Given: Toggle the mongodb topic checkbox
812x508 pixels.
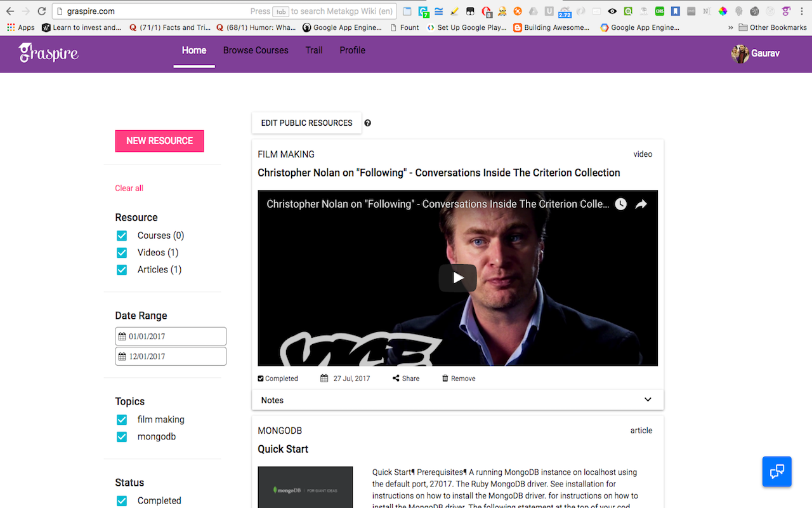Looking at the screenshot, I should coord(122,437).
